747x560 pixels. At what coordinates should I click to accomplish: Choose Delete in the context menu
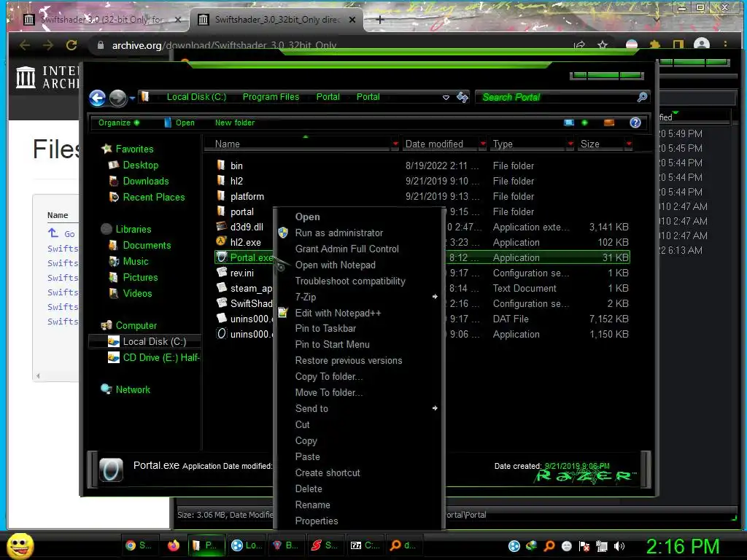[x=309, y=489]
